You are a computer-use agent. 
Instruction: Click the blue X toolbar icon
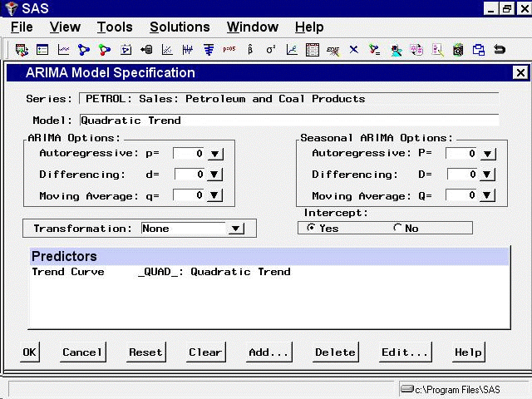pyautogui.click(x=353, y=50)
